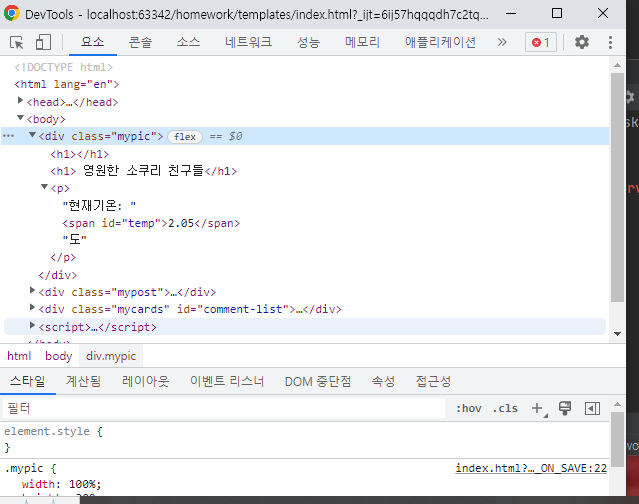The width and height of the screenshot is (639, 504).
Task: Click the styles pane scrollbar up arrow
Action: (x=617, y=404)
